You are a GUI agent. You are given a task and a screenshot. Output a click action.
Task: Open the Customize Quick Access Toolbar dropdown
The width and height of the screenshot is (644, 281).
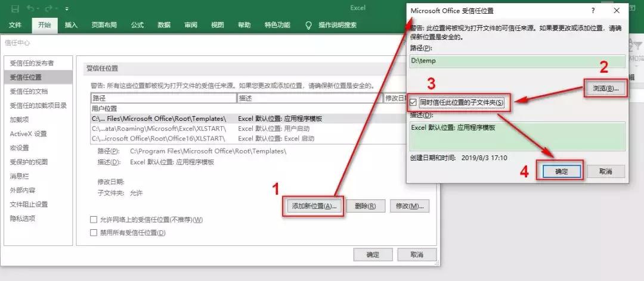(x=67, y=8)
